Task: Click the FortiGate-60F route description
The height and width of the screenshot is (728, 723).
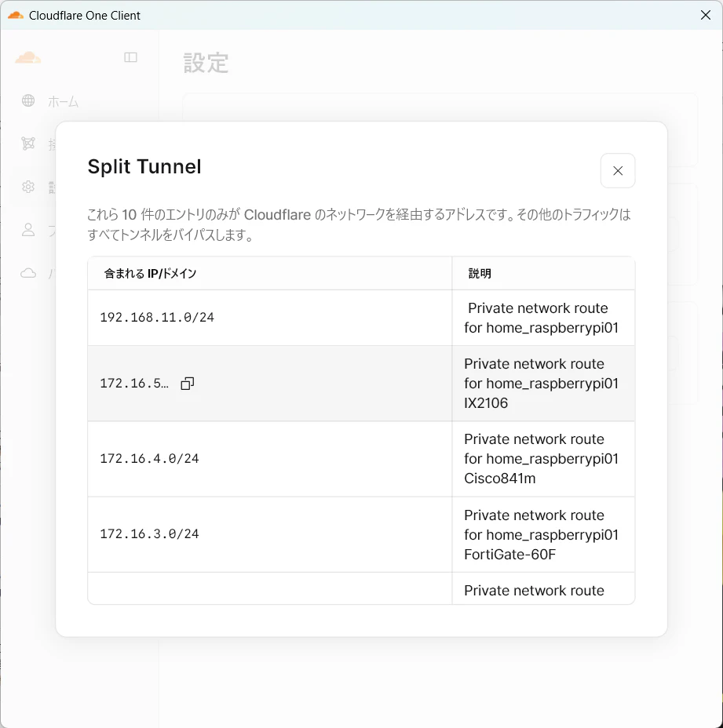Action: [x=541, y=534]
